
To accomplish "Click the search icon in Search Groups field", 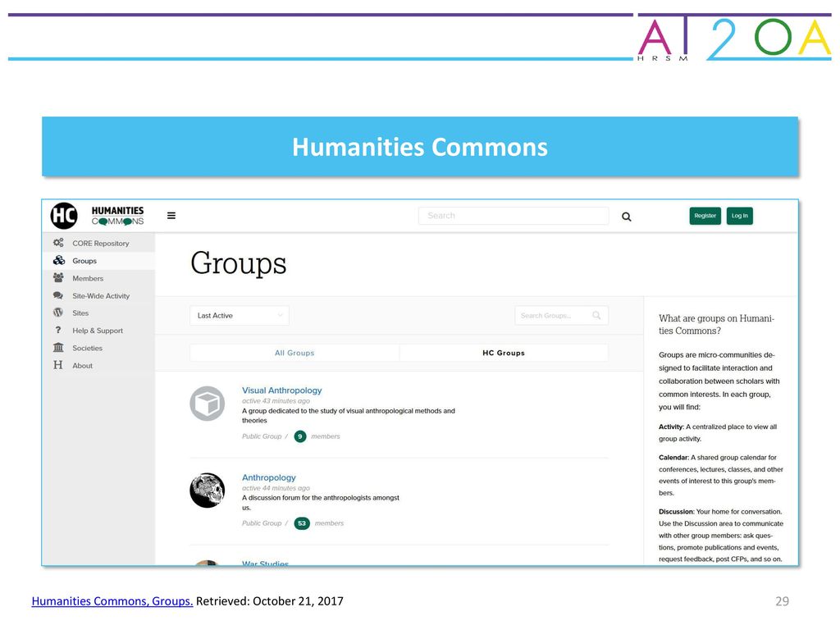I will click(x=596, y=316).
